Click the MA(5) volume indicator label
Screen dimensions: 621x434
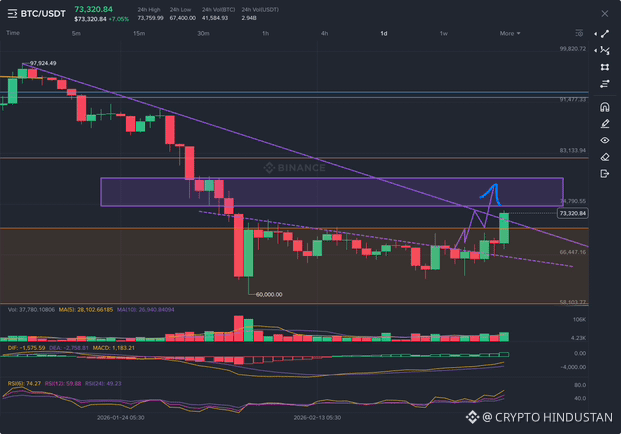[x=86, y=310]
